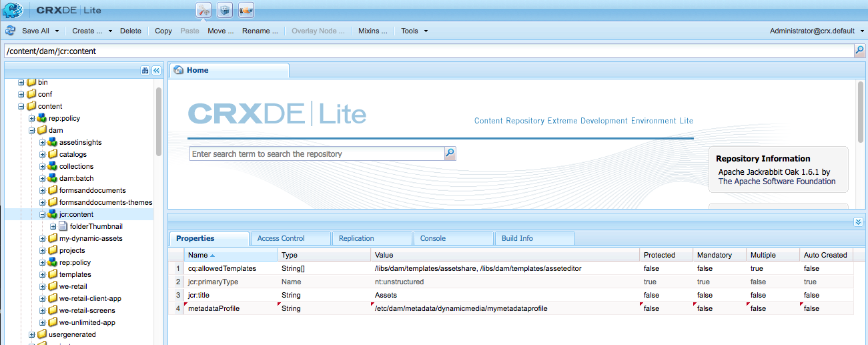This screenshot has width=868, height=345.
Task: Expand the we-retail folder
Action: (43, 286)
